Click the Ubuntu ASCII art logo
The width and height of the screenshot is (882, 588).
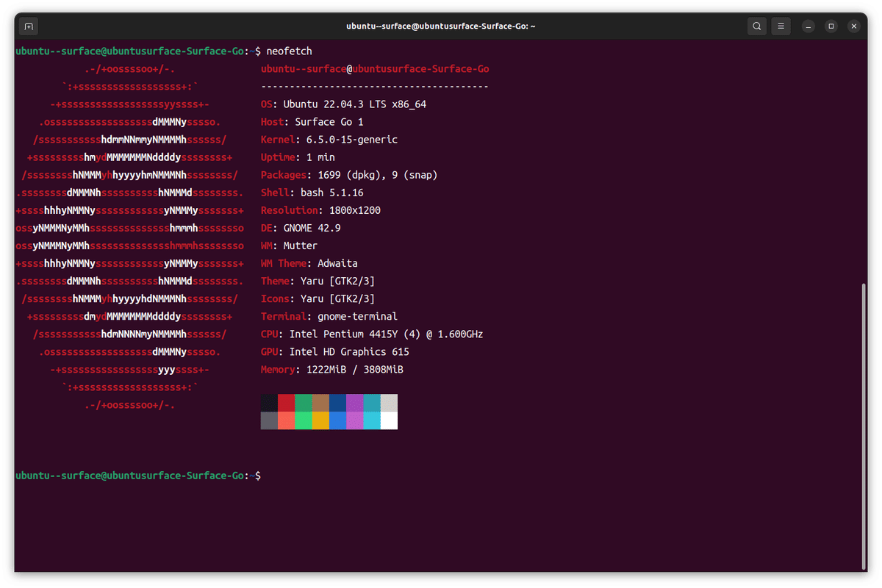pyautogui.click(x=129, y=237)
